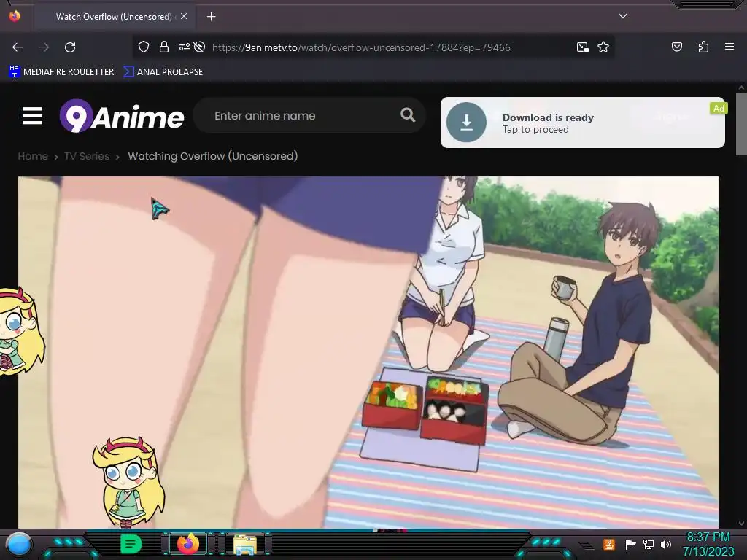Open the green notes app on taskbar
The width and height of the screenshot is (747, 560).
pos(131,544)
